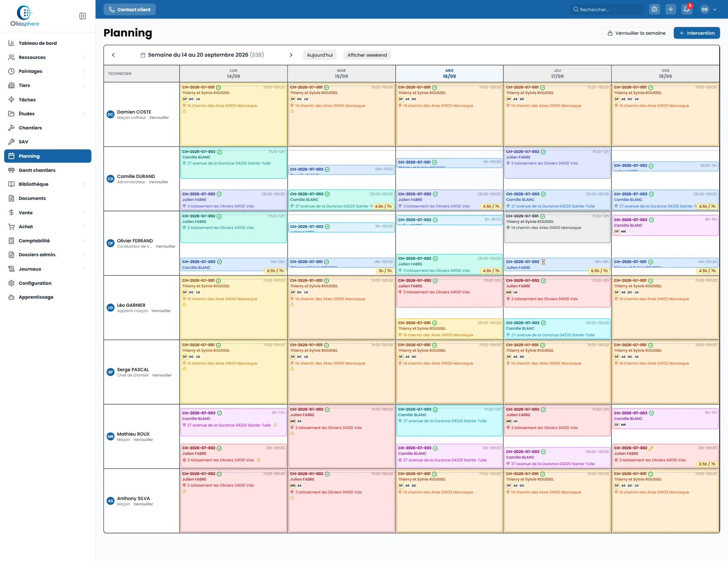This screenshot has width=728, height=561.
Task: Click warning icon on Mathieu's Monday 13h-16h30 card
Action: (259, 460)
